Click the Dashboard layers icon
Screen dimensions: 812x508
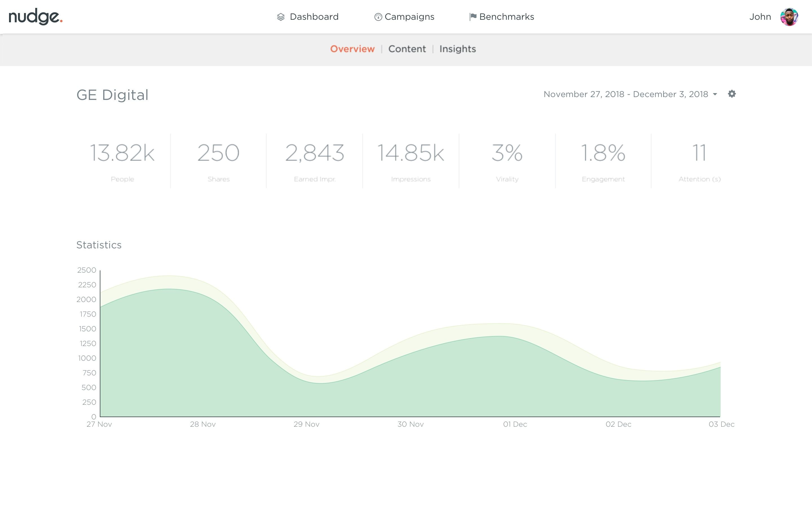coord(281,17)
